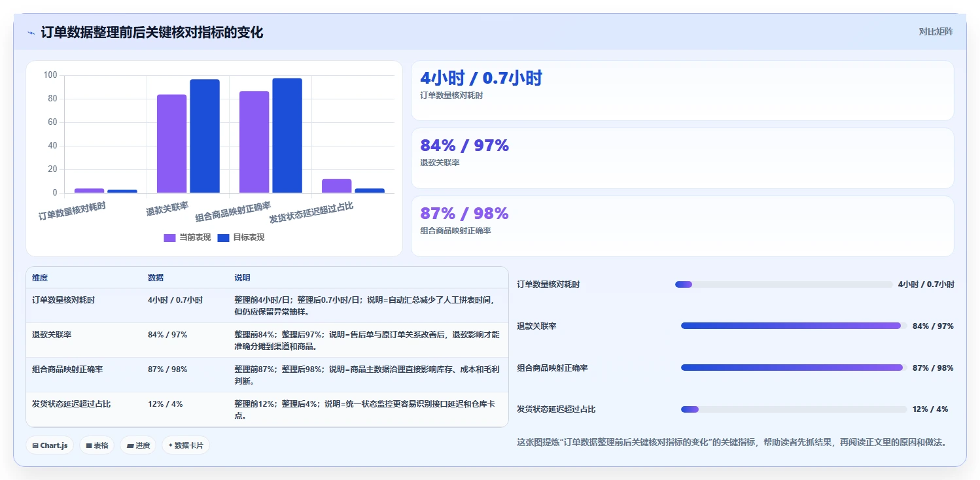This screenshot has width=980, height=480.
Task: Click purple 组合商品映射正确率 bar in chart
Action: pos(254,142)
